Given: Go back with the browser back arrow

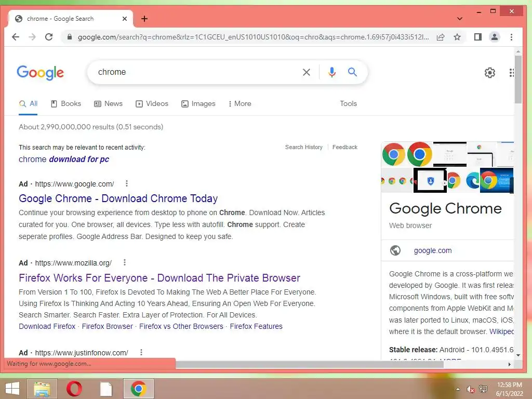Looking at the screenshot, I should pyautogui.click(x=16, y=37).
